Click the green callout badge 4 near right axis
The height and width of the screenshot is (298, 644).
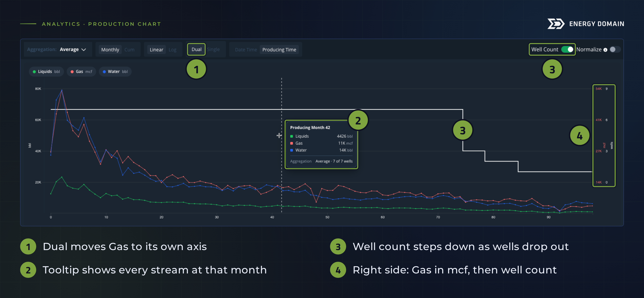(580, 136)
